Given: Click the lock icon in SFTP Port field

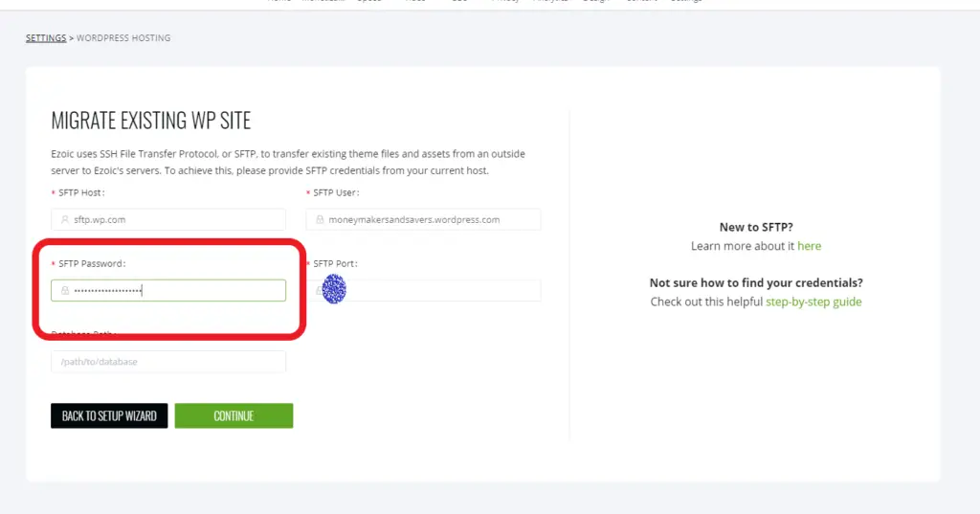Looking at the screenshot, I should coord(320,290).
